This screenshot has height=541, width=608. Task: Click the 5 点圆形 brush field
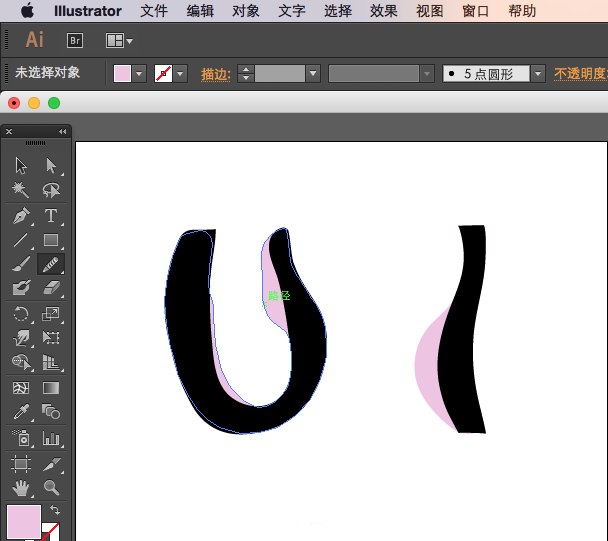[486, 73]
